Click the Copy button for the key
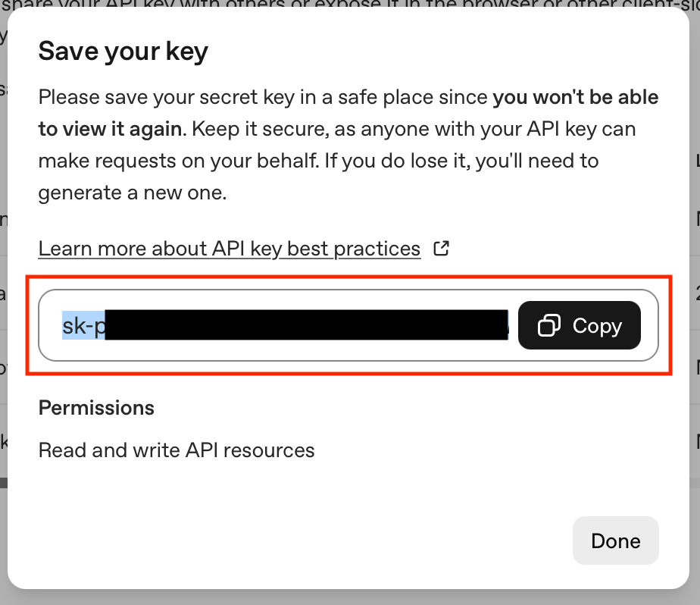 click(x=579, y=326)
